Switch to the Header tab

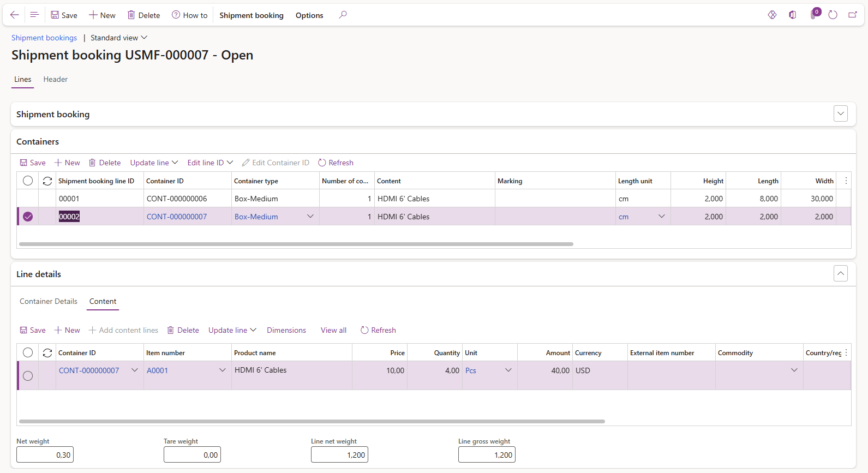point(56,79)
